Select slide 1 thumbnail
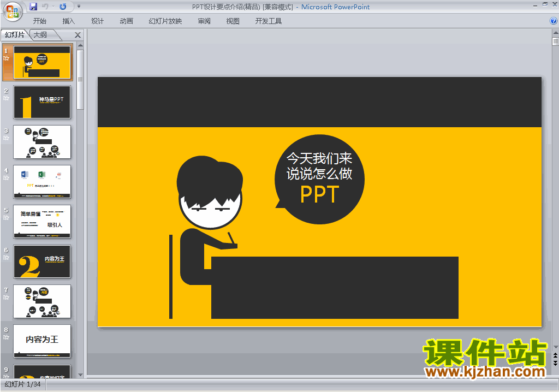 tap(42, 62)
